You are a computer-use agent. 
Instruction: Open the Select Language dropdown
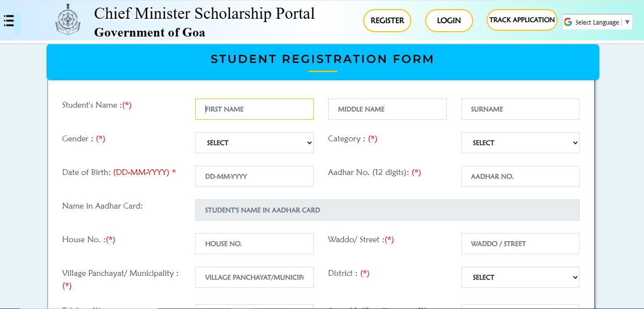[597, 22]
